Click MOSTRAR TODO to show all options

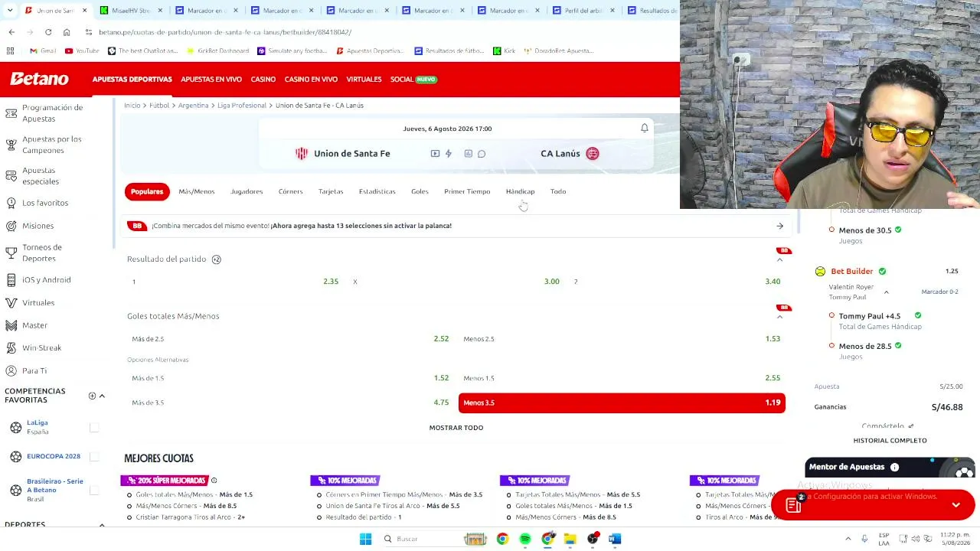tap(456, 428)
